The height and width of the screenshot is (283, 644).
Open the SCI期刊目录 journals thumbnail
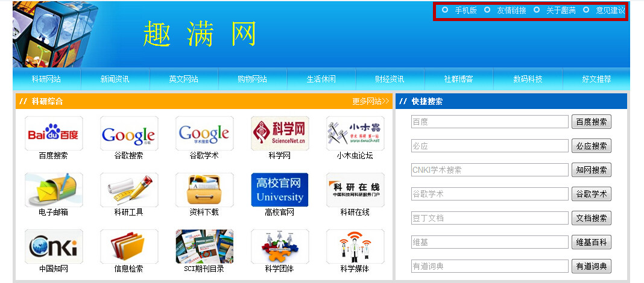click(x=204, y=246)
